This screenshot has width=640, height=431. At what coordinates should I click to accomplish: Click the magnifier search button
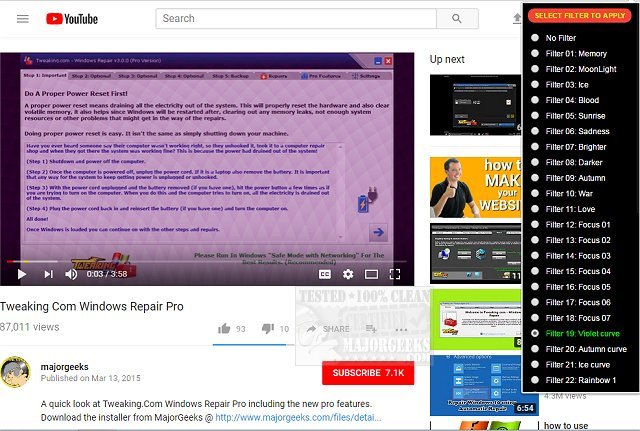tap(457, 18)
